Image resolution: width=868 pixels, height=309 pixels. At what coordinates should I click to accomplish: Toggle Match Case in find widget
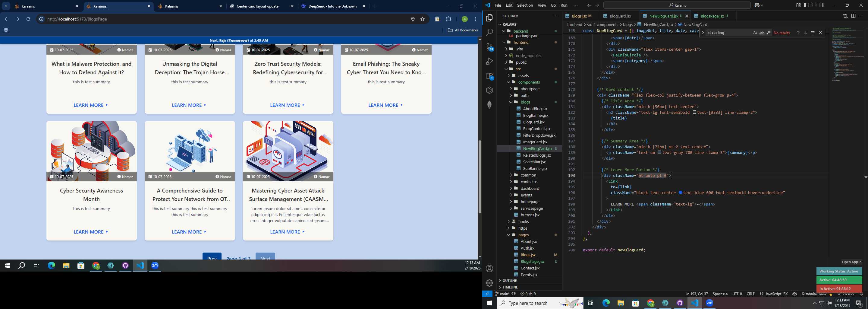tap(755, 33)
